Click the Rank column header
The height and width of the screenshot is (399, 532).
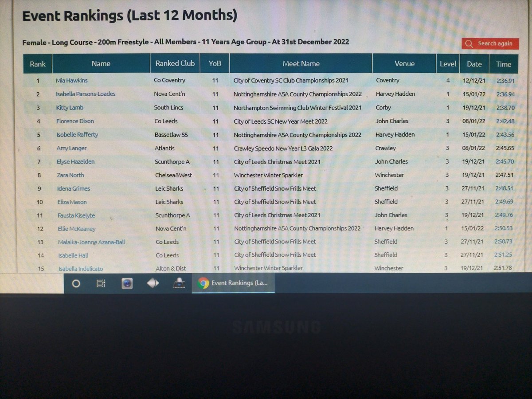pos(38,64)
